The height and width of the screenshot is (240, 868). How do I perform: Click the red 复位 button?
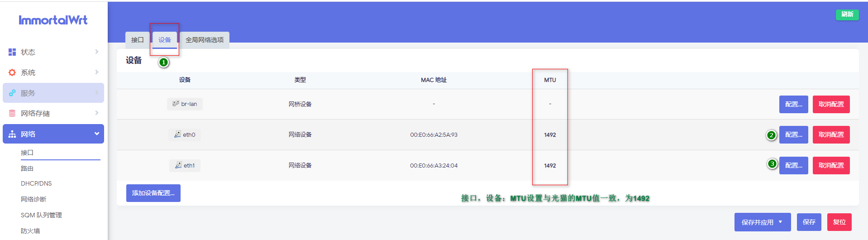click(839, 222)
